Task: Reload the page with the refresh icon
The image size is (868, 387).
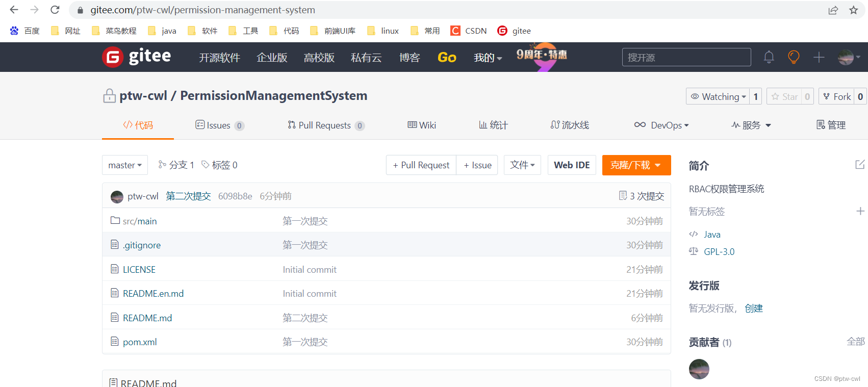Action: click(55, 10)
